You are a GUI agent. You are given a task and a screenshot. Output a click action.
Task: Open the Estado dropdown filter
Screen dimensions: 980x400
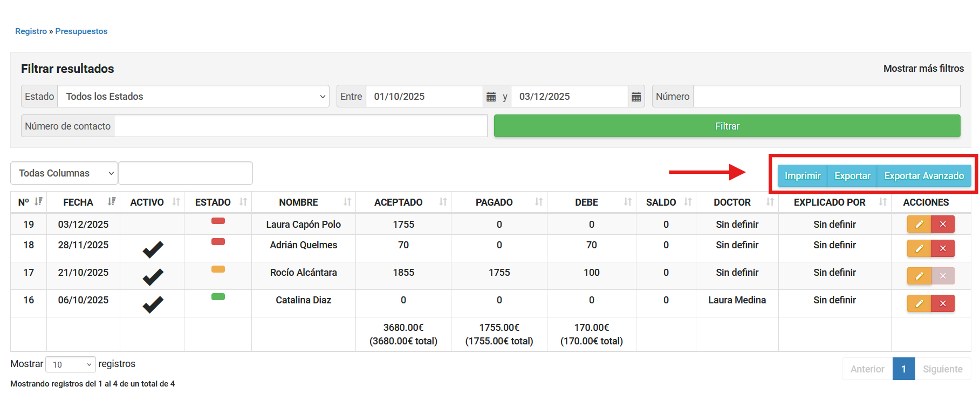click(x=193, y=97)
